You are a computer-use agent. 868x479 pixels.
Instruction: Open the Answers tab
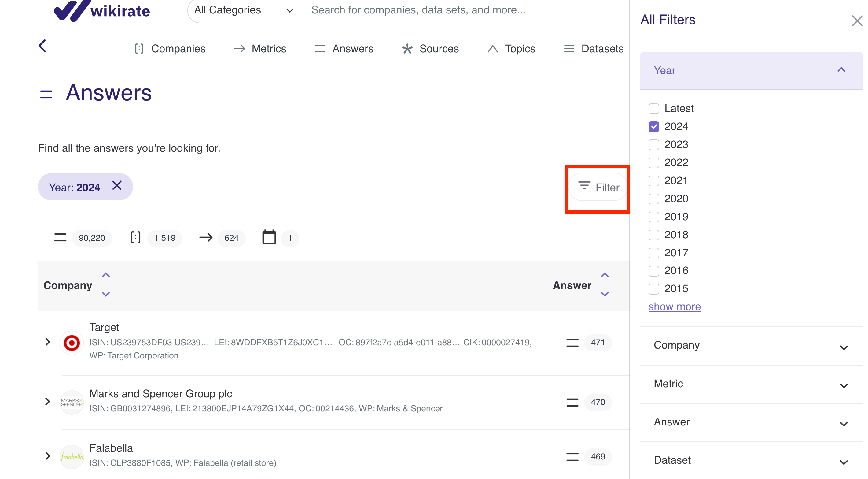click(344, 49)
